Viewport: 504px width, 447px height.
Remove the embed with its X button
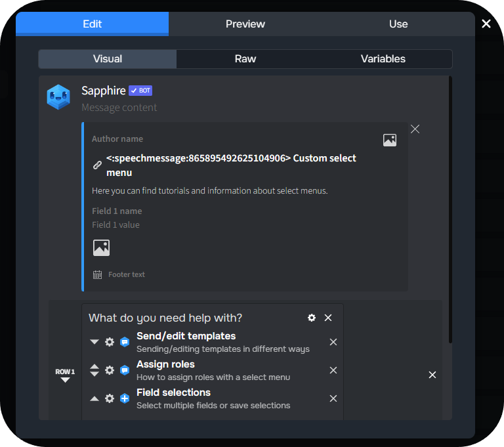point(415,129)
